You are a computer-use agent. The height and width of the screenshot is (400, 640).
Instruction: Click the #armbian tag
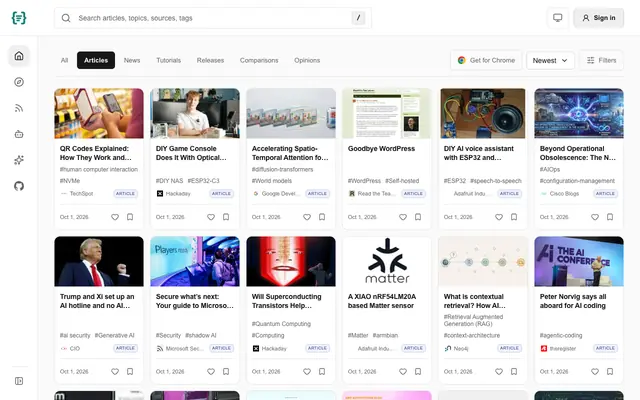[x=385, y=336]
